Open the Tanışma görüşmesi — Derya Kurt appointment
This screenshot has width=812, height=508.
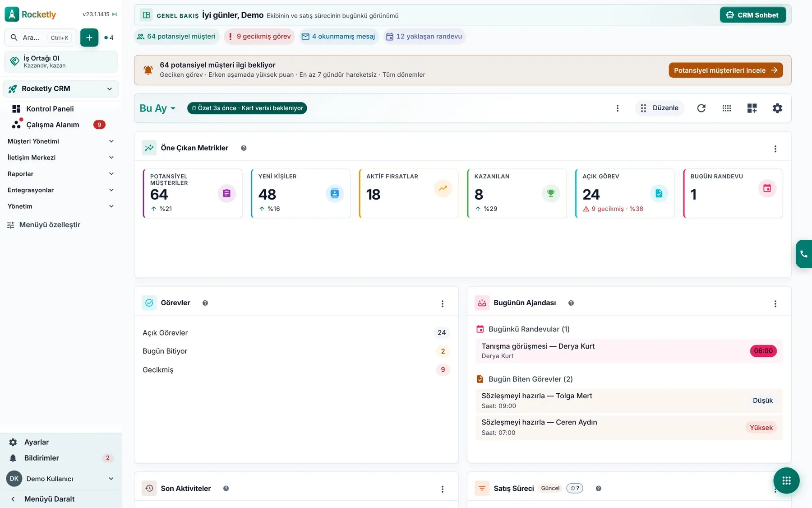click(629, 351)
